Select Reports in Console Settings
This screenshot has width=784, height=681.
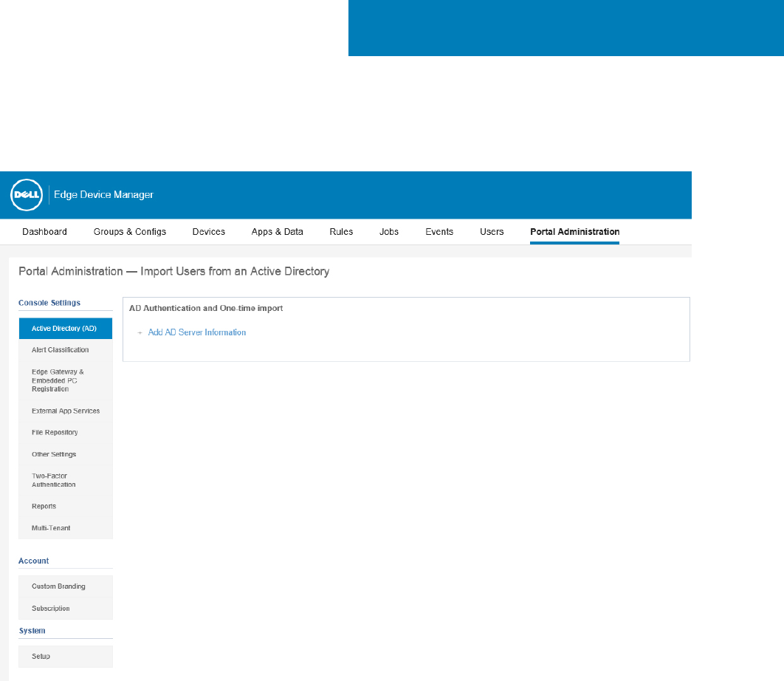(x=66, y=507)
